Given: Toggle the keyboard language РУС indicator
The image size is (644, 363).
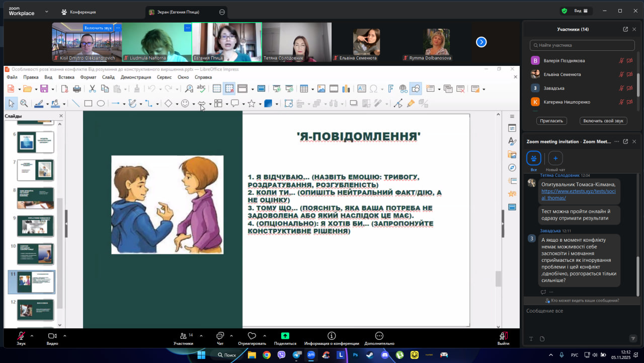Looking at the screenshot, I should click(575, 355).
